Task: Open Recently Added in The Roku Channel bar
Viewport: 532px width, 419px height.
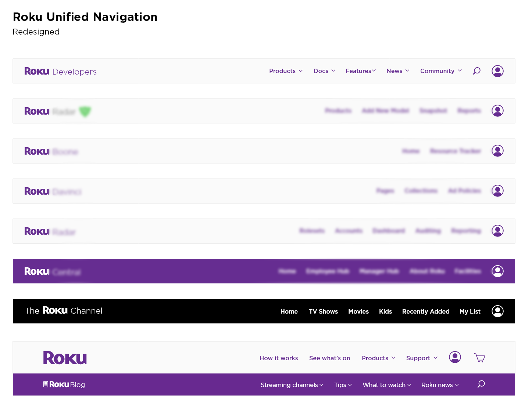Action: 426,311
